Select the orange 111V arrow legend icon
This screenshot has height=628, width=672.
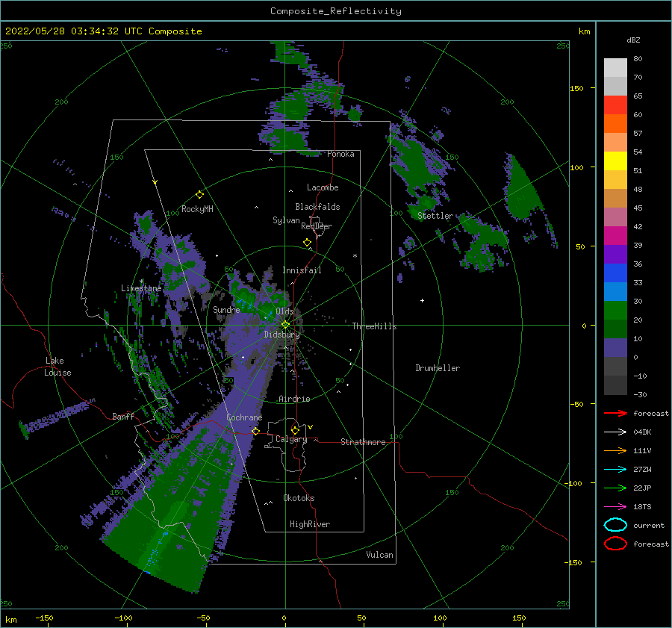[615, 450]
